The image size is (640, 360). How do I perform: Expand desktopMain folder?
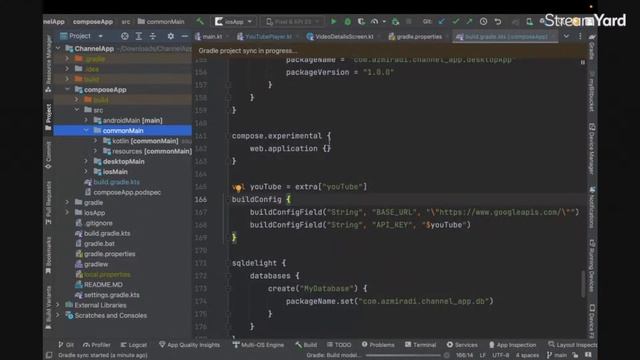(86, 161)
